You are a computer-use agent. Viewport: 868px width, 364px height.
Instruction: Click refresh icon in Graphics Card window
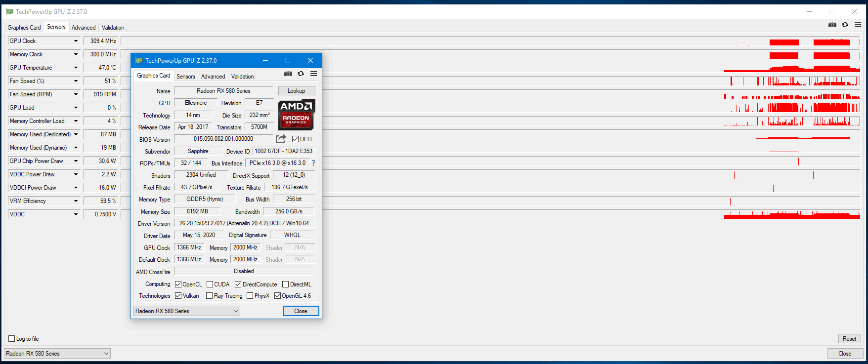pos(301,74)
